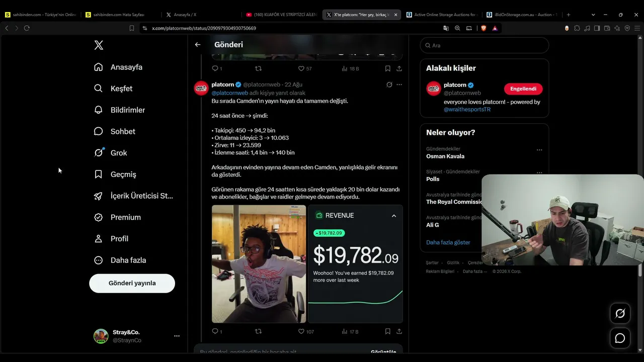Open the REVENUE $19,782.09 image

(x=355, y=263)
